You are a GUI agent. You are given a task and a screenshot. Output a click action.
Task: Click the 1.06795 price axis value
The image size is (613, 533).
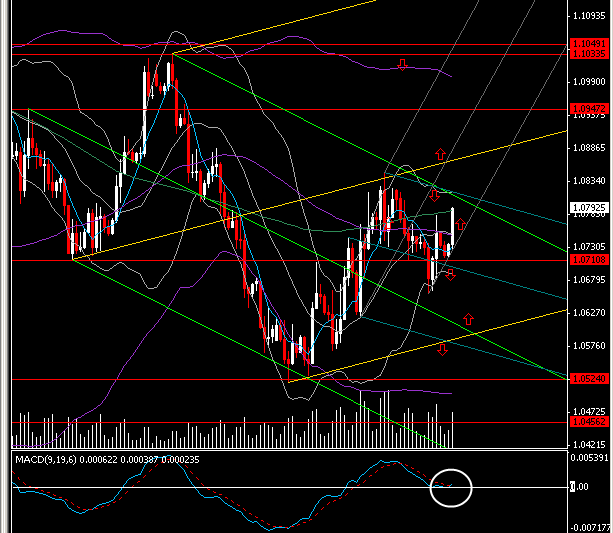pos(589,280)
